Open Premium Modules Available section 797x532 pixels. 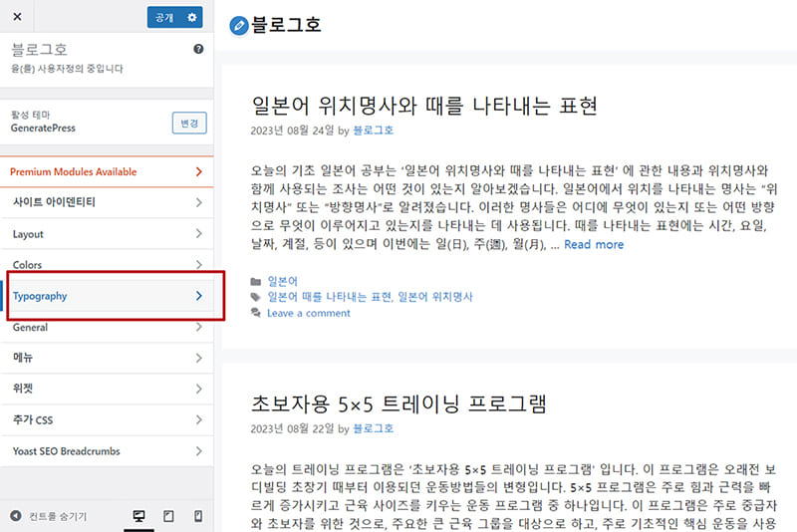point(107,171)
